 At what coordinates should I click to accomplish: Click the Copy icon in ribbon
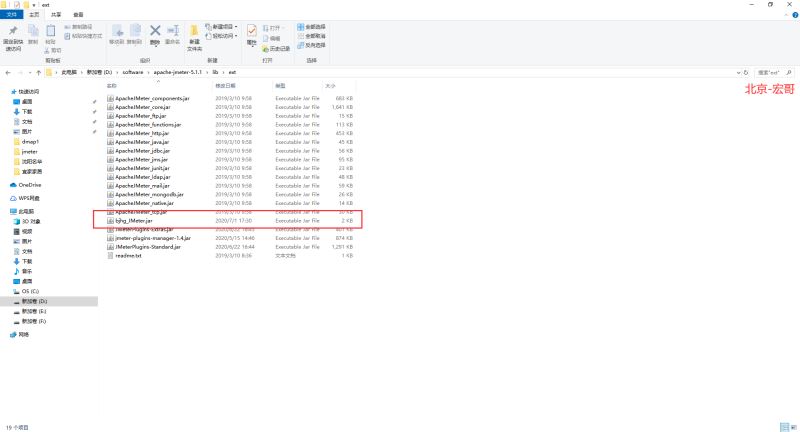pos(33,31)
